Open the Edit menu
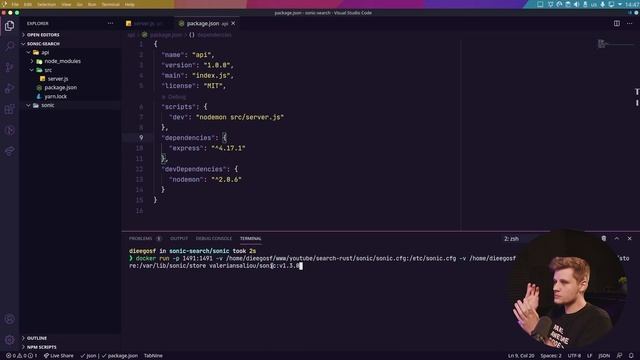 pyautogui.click(x=27, y=4)
